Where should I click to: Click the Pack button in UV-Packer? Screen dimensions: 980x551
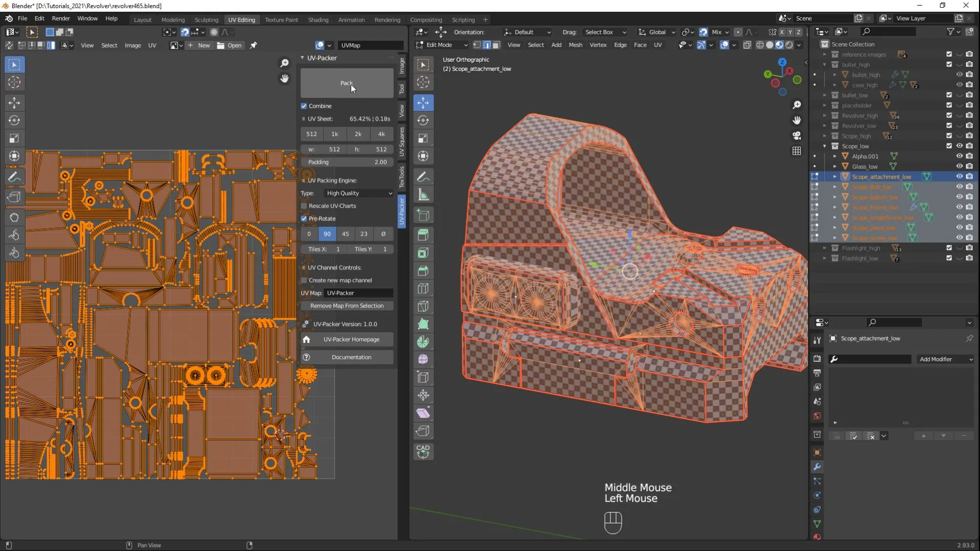tap(347, 82)
